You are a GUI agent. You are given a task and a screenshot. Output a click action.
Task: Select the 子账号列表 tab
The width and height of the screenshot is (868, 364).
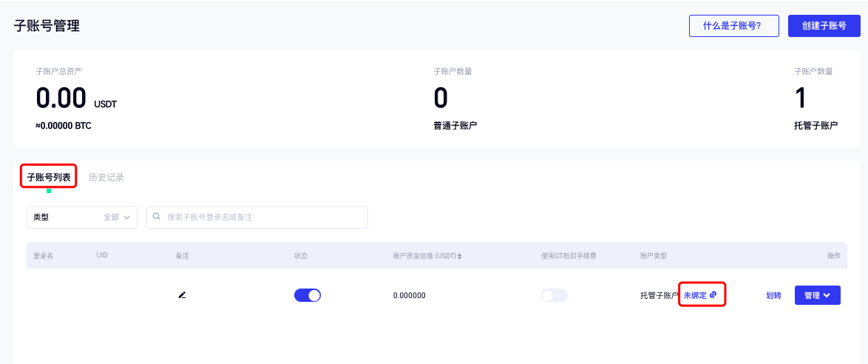[49, 178]
